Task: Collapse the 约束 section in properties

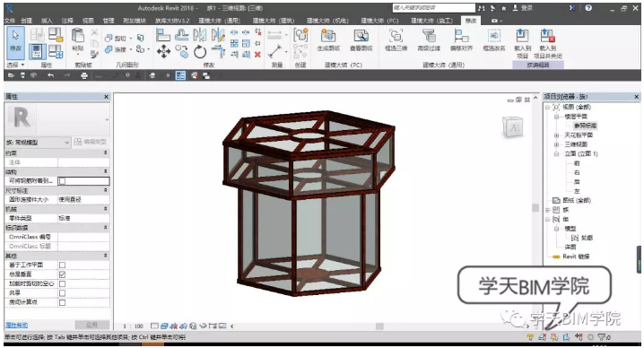Action: click(106, 152)
